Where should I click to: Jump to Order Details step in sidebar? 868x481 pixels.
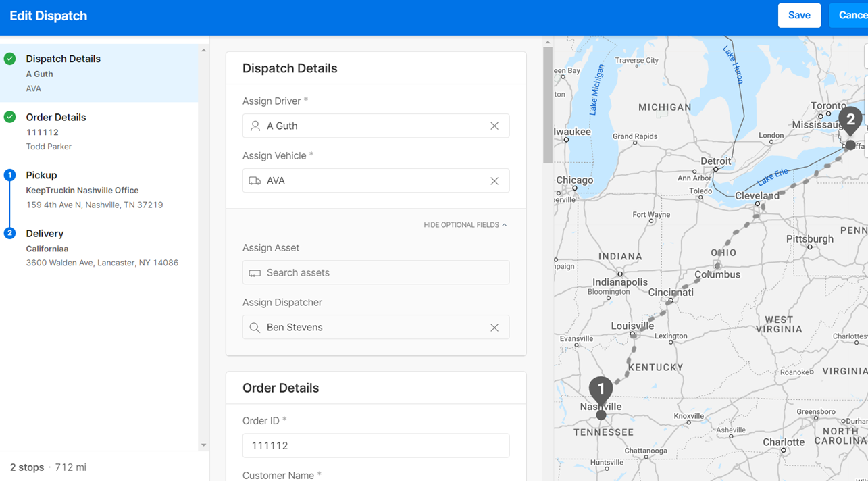[x=56, y=118]
